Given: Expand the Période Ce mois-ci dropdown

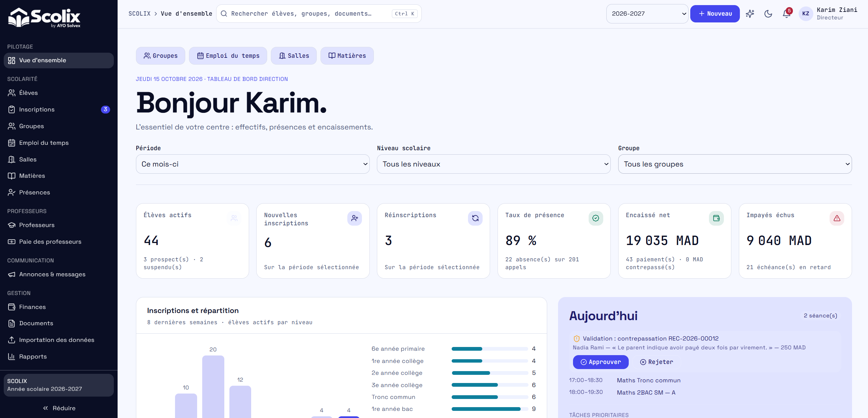Looking at the screenshot, I should [253, 164].
